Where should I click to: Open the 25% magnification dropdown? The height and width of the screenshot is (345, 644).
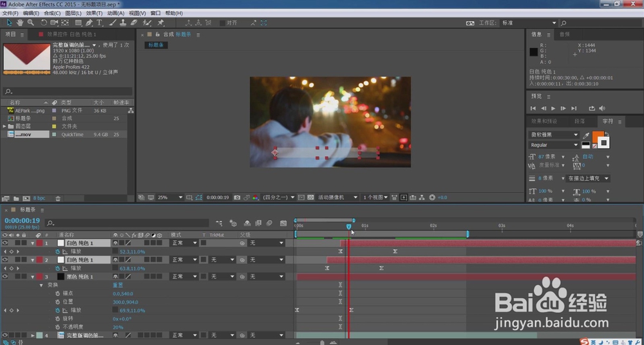pyautogui.click(x=170, y=197)
